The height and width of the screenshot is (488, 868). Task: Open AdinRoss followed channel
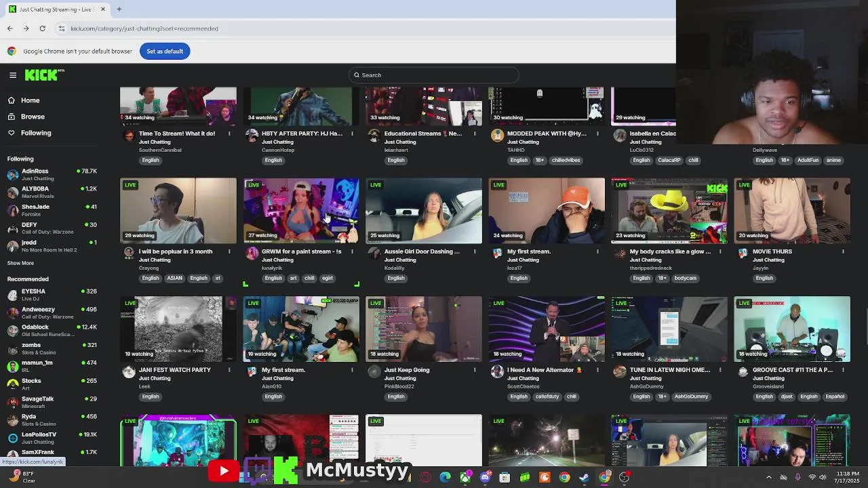52,174
